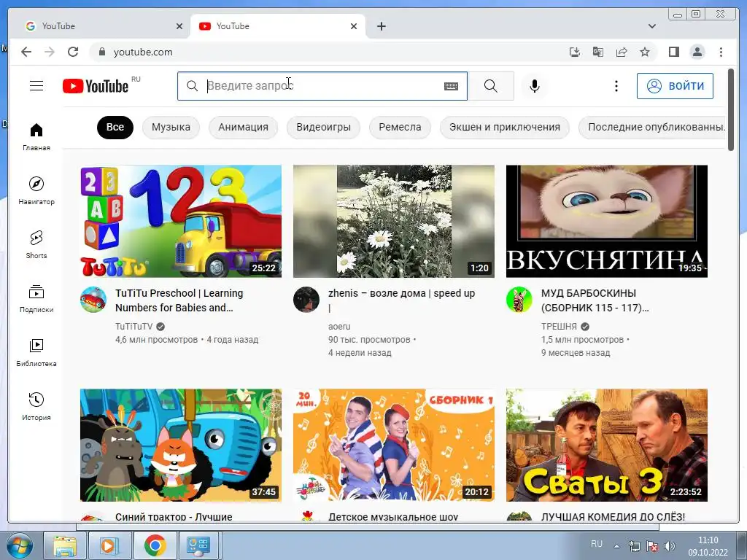Open Синий трактор video thumbnail

[x=181, y=446]
